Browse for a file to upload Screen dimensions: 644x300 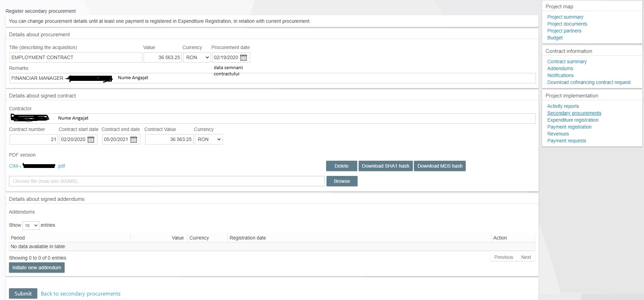pyautogui.click(x=342, y=181)
